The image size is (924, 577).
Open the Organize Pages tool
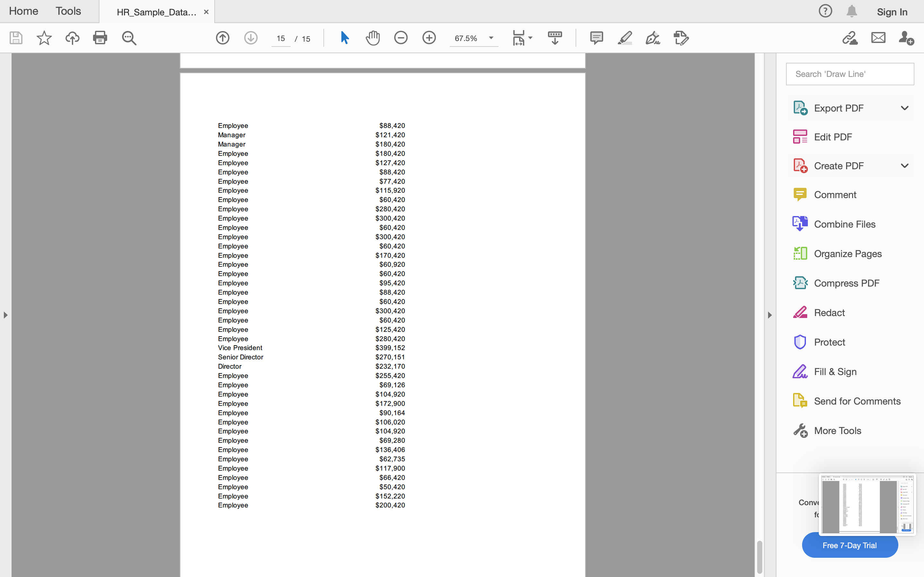848,253
